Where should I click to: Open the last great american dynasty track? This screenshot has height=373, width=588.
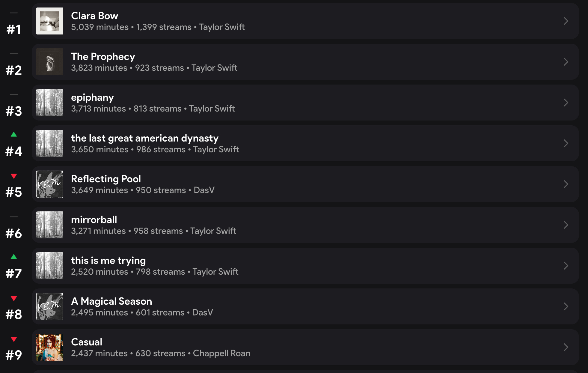145,138
